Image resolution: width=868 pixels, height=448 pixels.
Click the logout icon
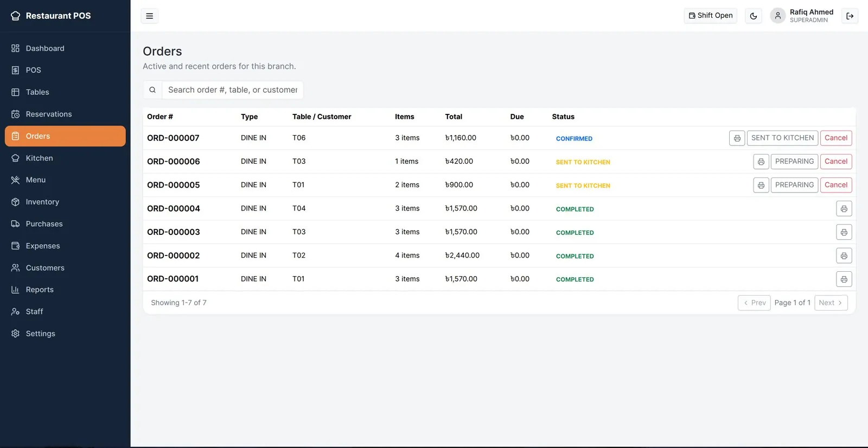click(850, 16)
